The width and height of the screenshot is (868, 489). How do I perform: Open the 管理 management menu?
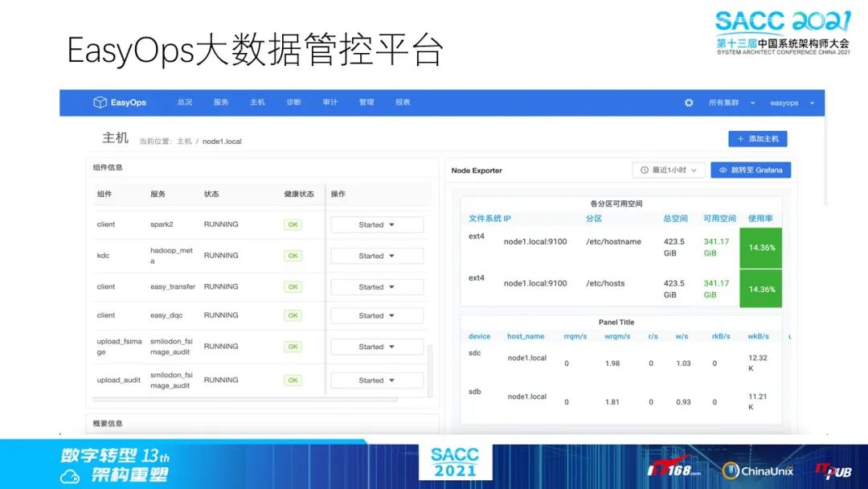coord(366,102)
